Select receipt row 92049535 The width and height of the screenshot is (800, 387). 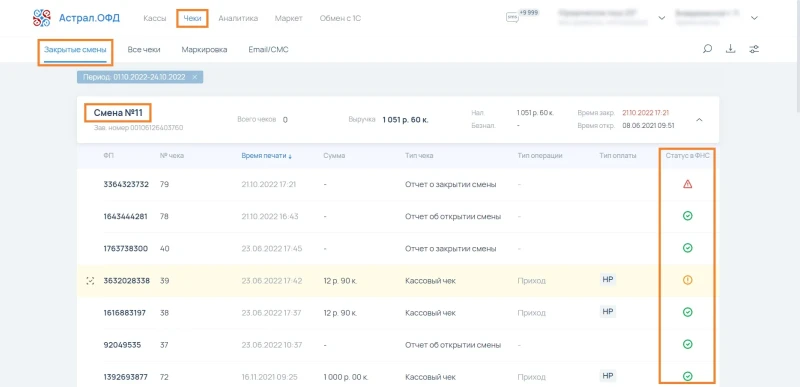(398, 345)
